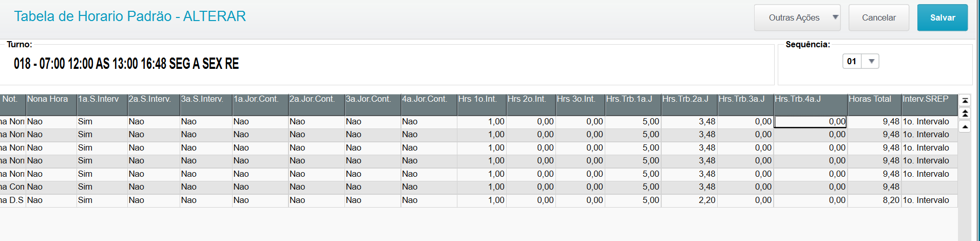Click the Sequência field showing 01
The width and height of the screenshot is (980, 241).
tap(852, 62)
